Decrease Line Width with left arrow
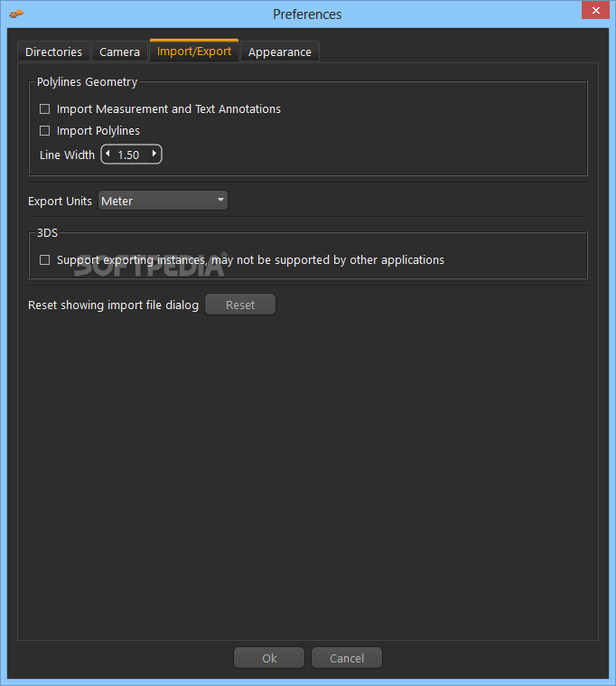The image size is (616, 686). [x=107, y=154]
